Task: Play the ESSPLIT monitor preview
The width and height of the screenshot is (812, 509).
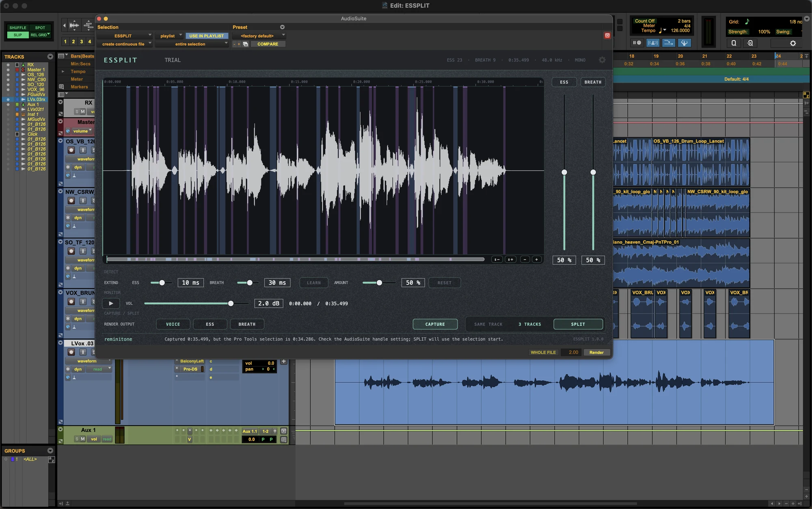Action: tap(111, 303)
